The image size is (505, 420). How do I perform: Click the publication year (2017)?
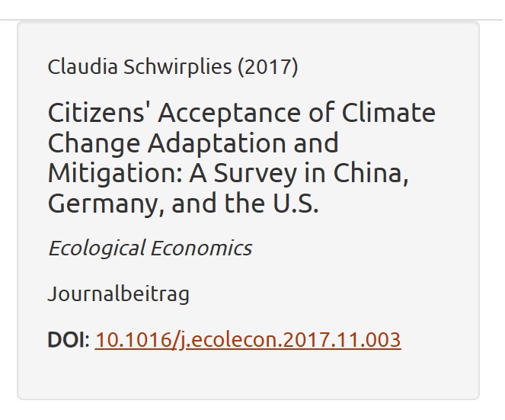(268, 67)
